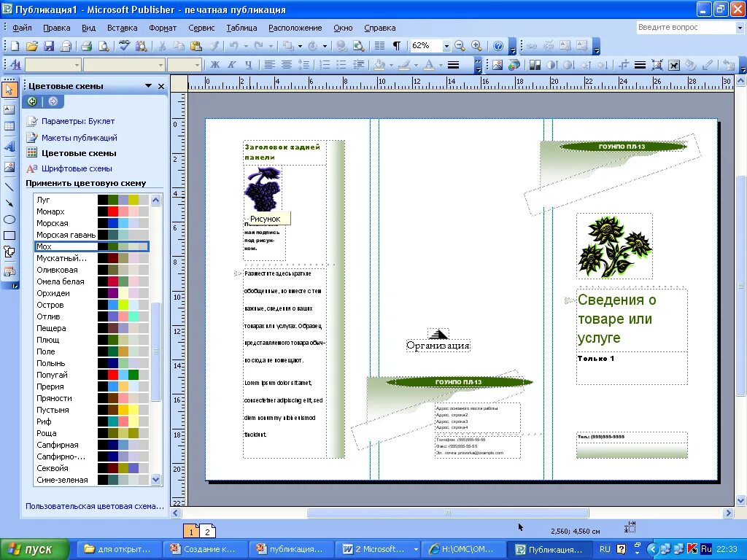The image size is (747, 560).
Task: Select the Text Box tool in the Objects toolbar
Action: (x=9, y=109)
